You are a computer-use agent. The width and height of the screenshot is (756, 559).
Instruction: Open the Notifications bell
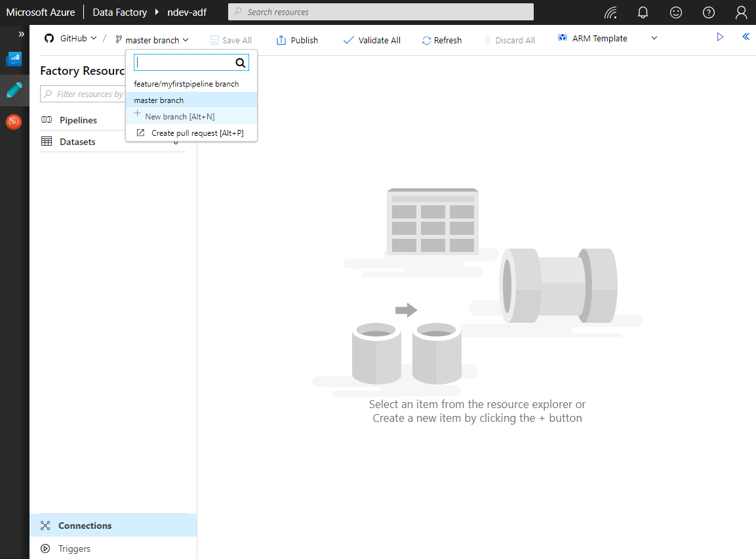pos(643,12)
